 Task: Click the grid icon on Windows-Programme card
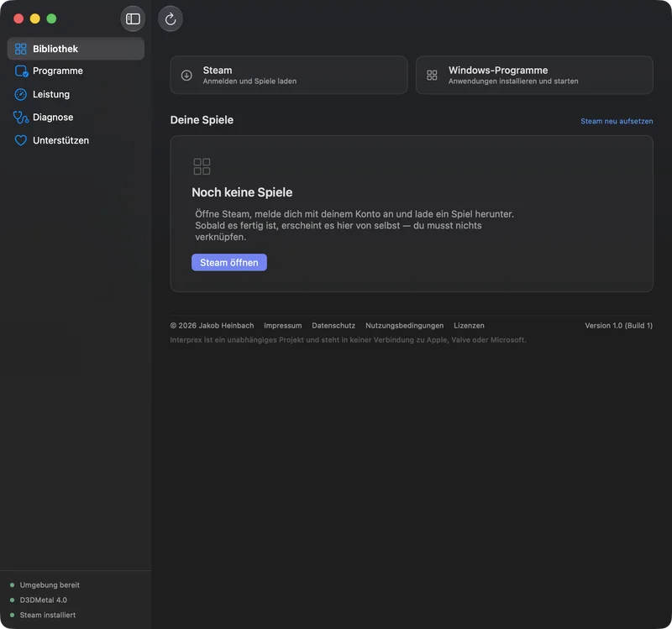(x=432, y=76)
